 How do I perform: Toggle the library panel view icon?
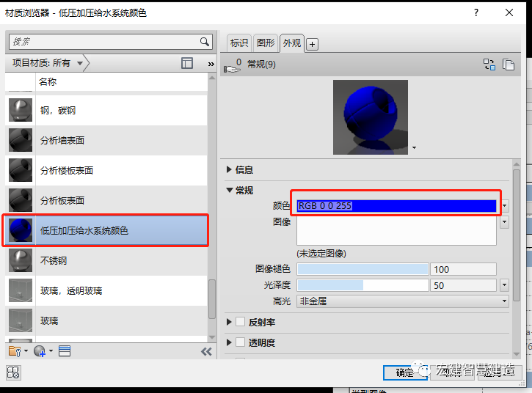(x=187, y=63)
